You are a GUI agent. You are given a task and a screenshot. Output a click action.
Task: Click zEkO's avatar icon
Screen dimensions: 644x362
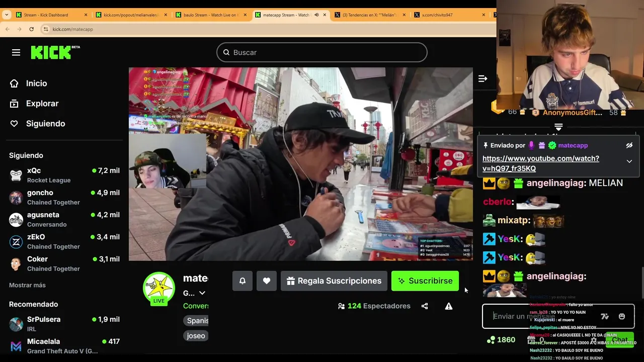click(16, 242)
